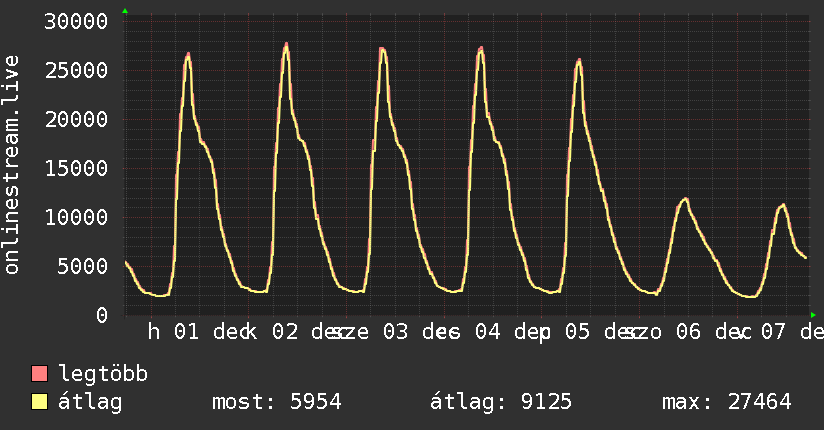This screenshot has width=824, height=430.
Task: Select the legtöbb legend label
Action: click(x=104, y=375)
